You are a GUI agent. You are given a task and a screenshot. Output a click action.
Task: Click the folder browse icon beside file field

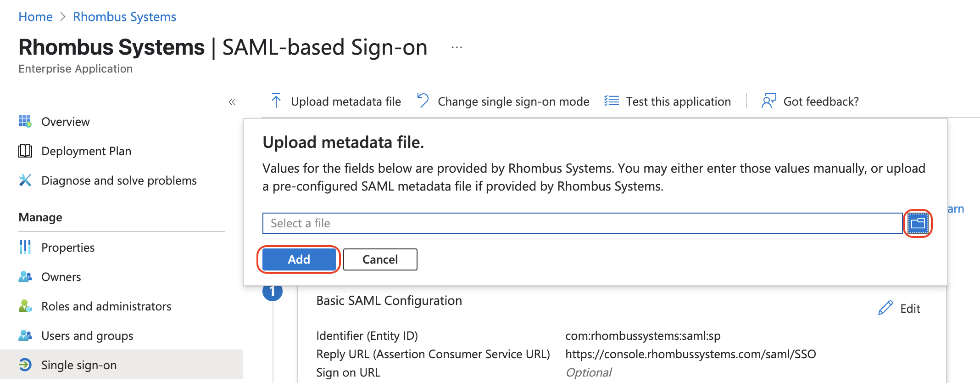pos(918,223)
